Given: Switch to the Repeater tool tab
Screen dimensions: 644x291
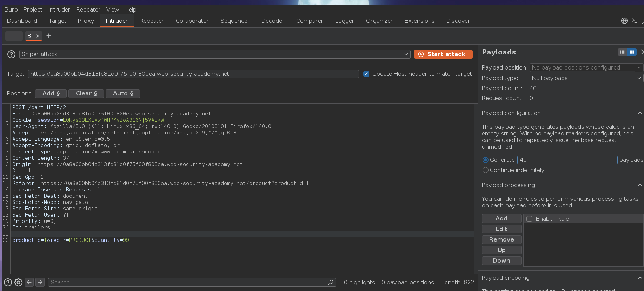Looking at the screenshot, I should click(x=152, y=21).
